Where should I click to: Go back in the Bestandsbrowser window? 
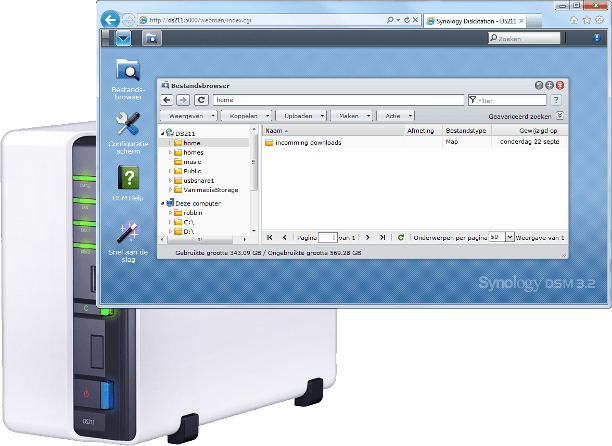[167, 100]
